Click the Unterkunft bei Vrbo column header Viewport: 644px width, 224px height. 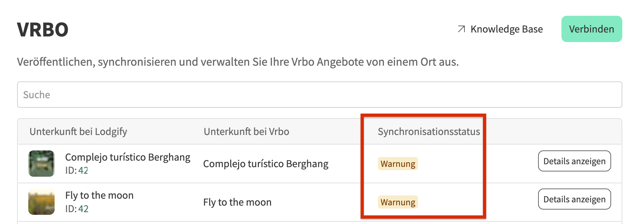tap(246, 132)
